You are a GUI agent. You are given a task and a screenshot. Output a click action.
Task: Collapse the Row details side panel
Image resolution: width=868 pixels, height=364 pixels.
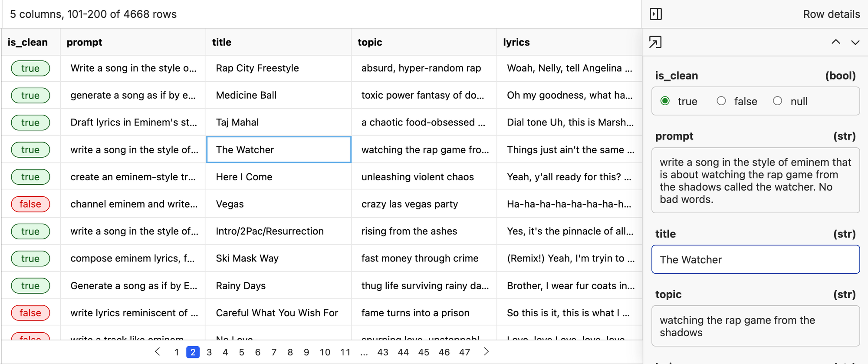[x=656, y=14]
